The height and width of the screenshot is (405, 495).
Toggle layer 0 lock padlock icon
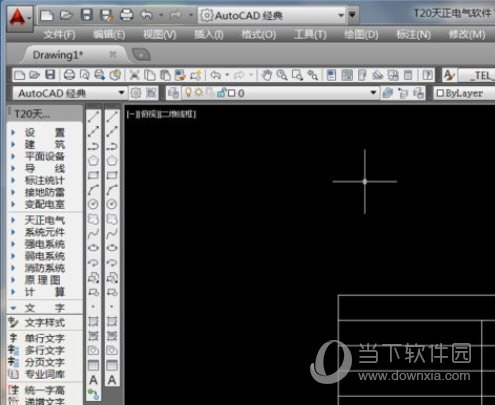click(x=221, y=93)
